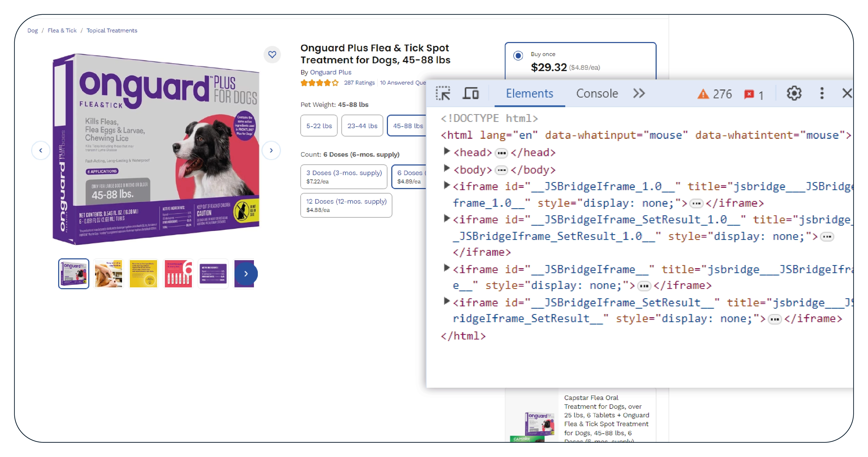Screen dimensions: 868x457
Task: Choose 3 Doses (3-mos. supply) option
Action: point(344,177)
